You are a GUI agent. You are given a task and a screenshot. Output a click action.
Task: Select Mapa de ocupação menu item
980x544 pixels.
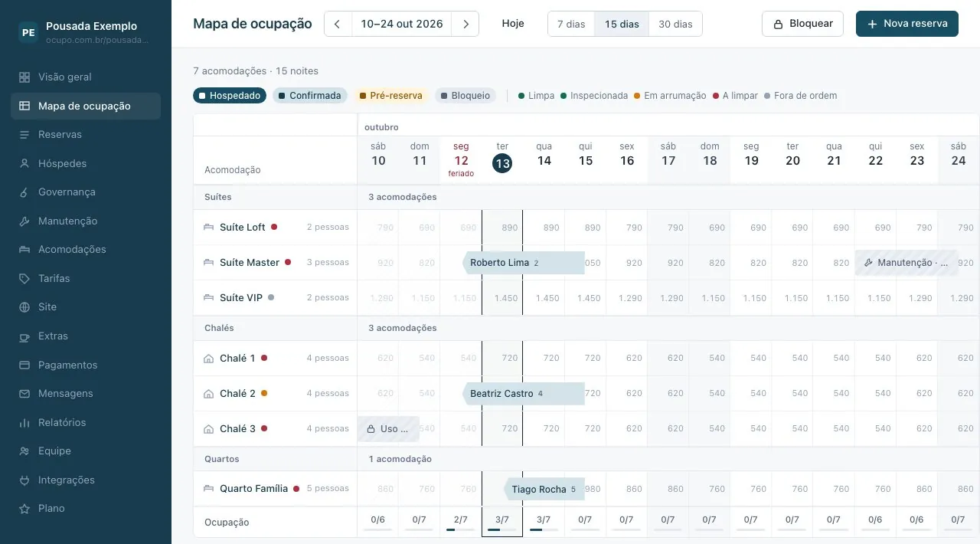pyautogui.click(x=86, y=107)
